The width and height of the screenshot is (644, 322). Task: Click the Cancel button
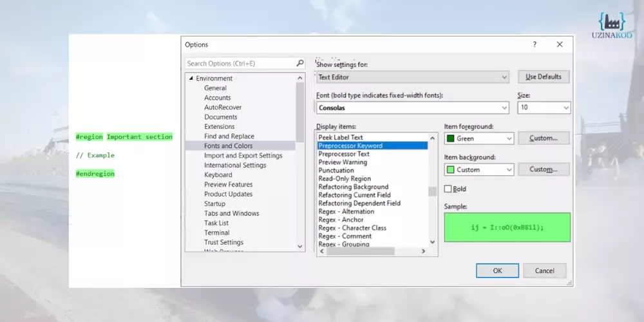[x=544, y=270]
